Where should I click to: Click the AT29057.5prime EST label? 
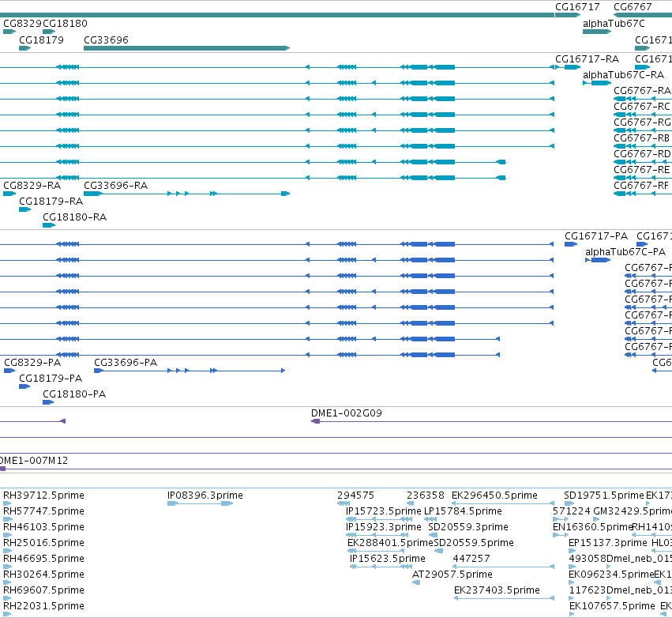[452, 575]
